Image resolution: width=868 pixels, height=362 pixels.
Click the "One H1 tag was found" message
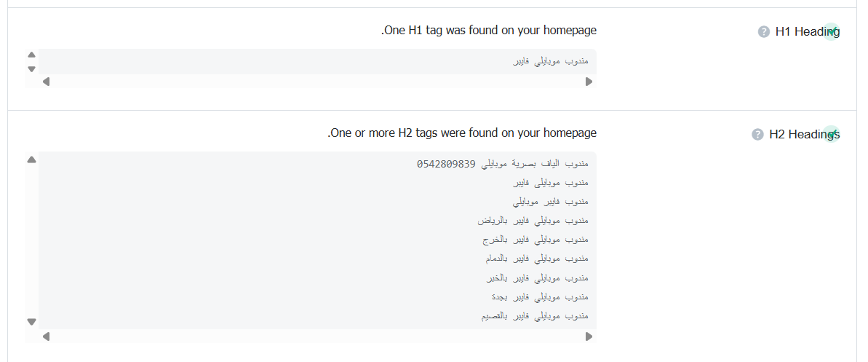tap(489, 31)
